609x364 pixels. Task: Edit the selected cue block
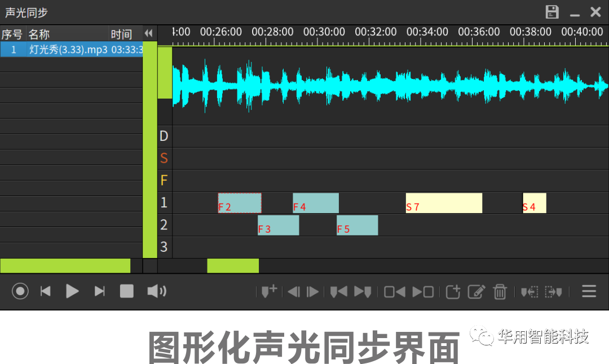click(476, 291)
